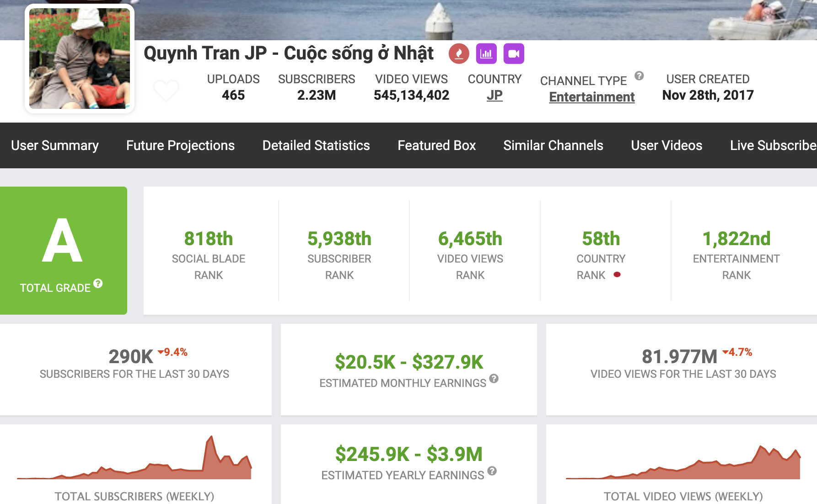This screenshot has width=817, height=504.
Task: Switch to Future Projections tab
Action: pos(180,145)
